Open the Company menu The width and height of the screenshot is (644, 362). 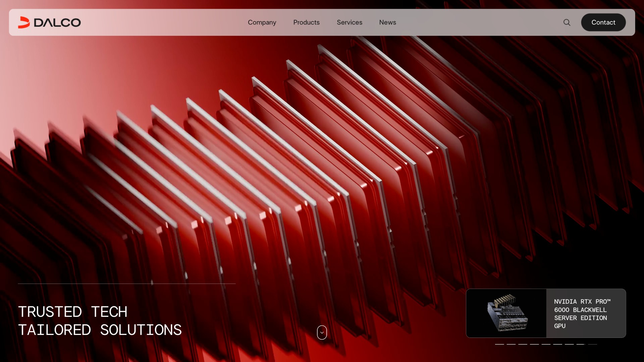point(262,22)
